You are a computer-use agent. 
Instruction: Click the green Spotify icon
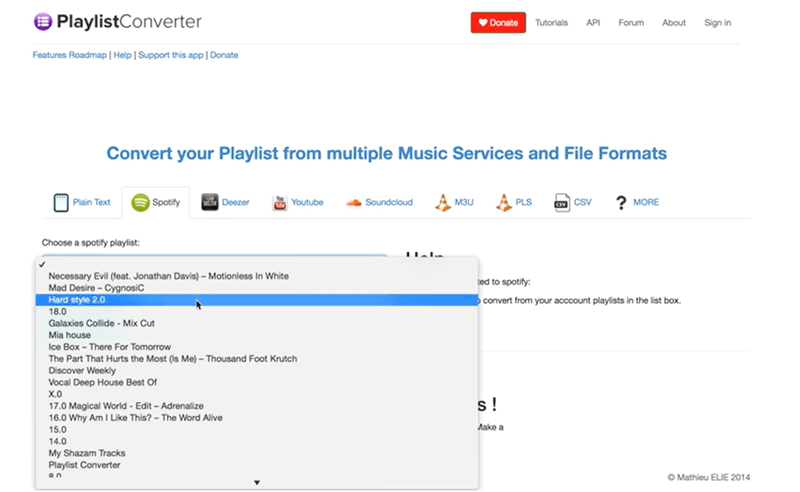(x=141, y=202)
